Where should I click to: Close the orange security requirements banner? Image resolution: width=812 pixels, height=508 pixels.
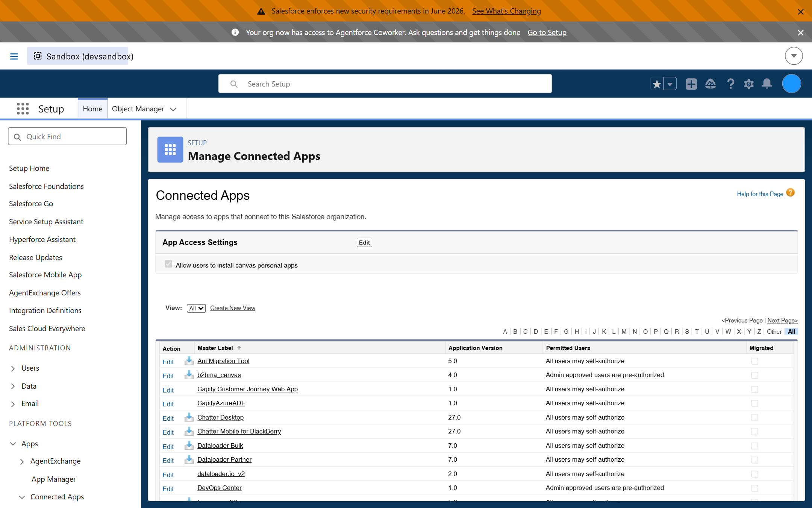coord(801,12)
